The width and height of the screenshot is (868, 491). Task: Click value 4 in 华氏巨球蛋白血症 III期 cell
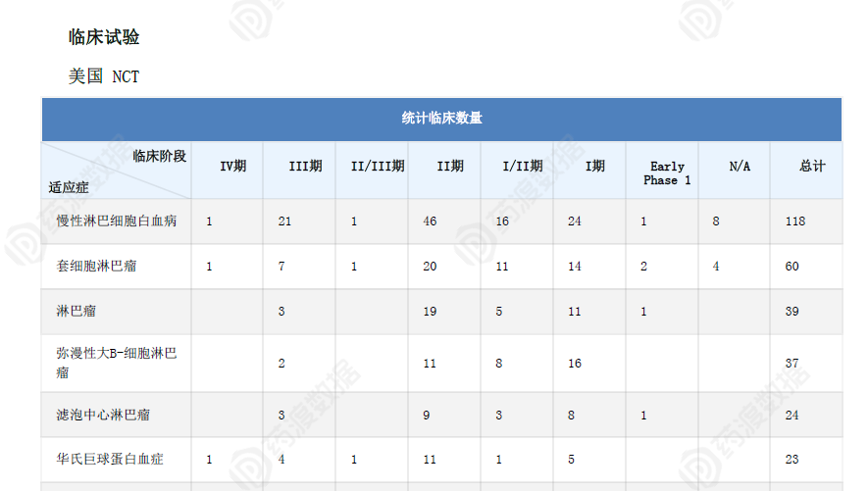click(281, 460)
